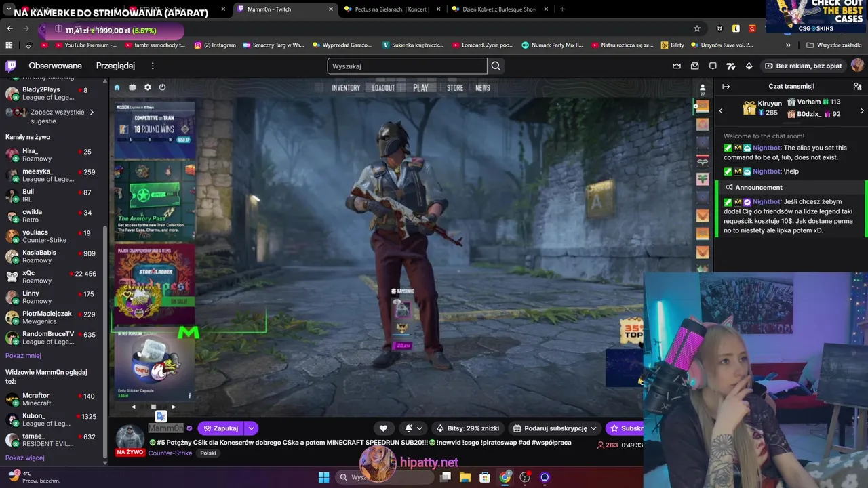Screen dimensions: 868x488
Task: Click The Armory Pass card in CS2
Action: click(x=155, y=200)
